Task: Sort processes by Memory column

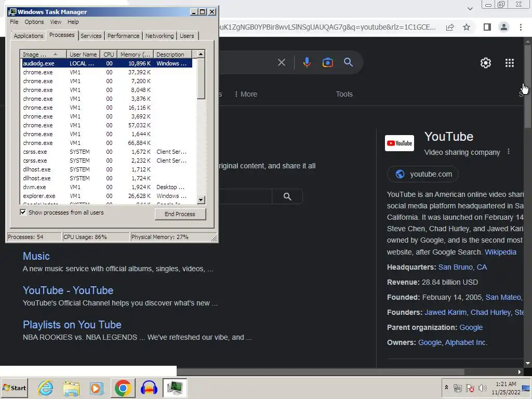Action: (136, 54)
